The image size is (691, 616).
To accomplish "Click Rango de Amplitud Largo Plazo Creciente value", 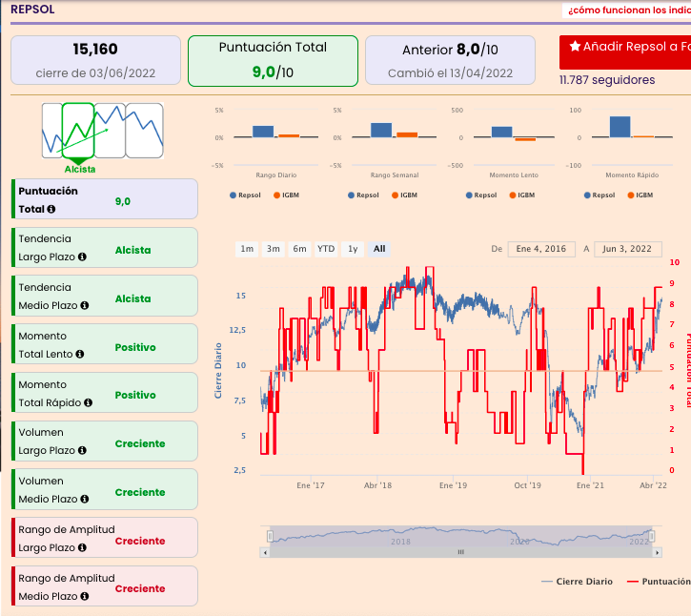I will [140, 541].
